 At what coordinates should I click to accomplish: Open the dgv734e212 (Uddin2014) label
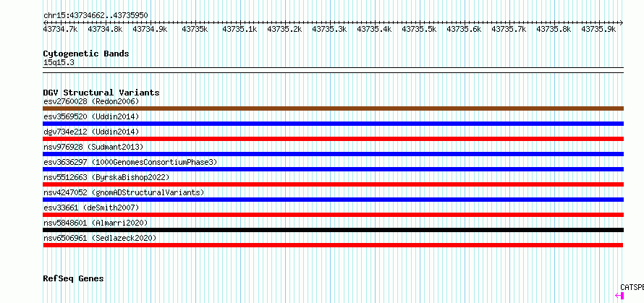tap(91, 132)
